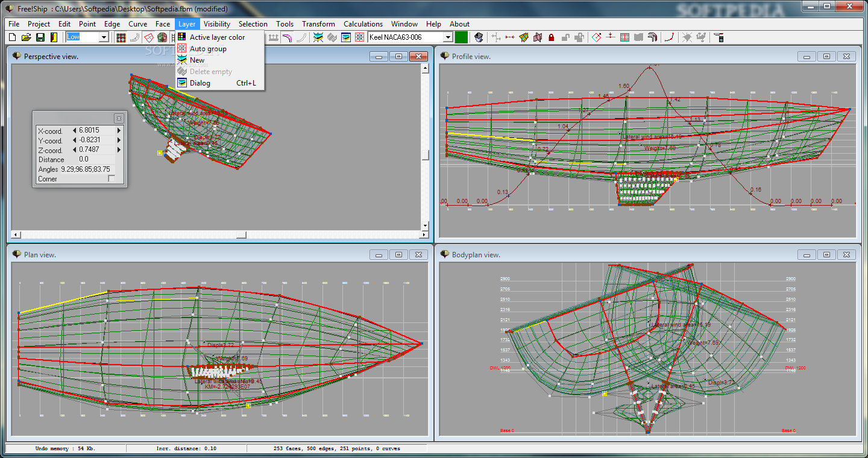Click the red padlock lock points icon
This screenshot has width=868, height=458.
tap(552, 37)
